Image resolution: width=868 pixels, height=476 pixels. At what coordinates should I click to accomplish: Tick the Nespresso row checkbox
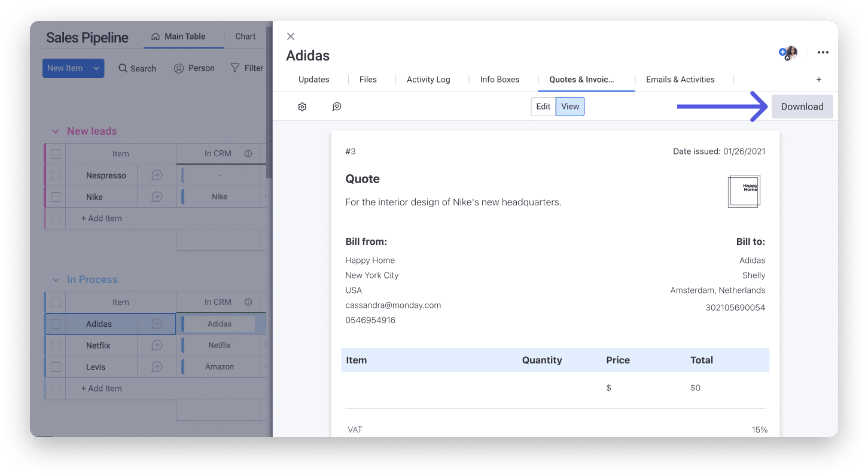56,175
